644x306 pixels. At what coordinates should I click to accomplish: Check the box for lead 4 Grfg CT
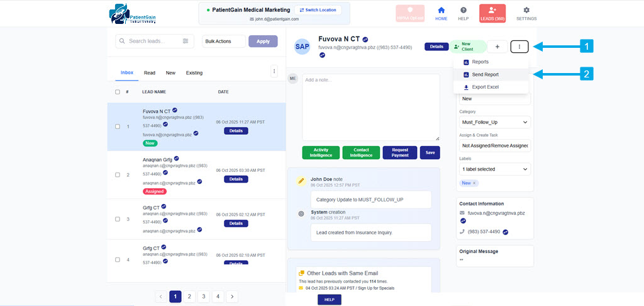[118, 260]
